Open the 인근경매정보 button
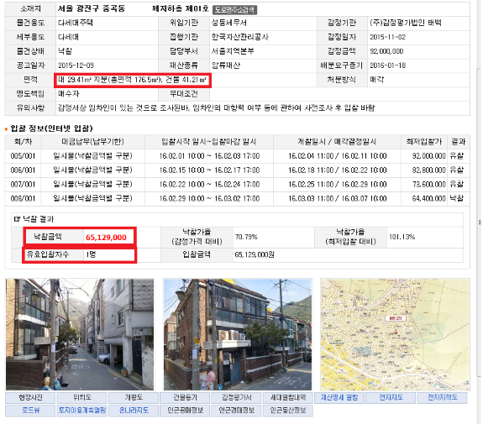The width and height of the screenshot is (504, 424). (236, 411)
